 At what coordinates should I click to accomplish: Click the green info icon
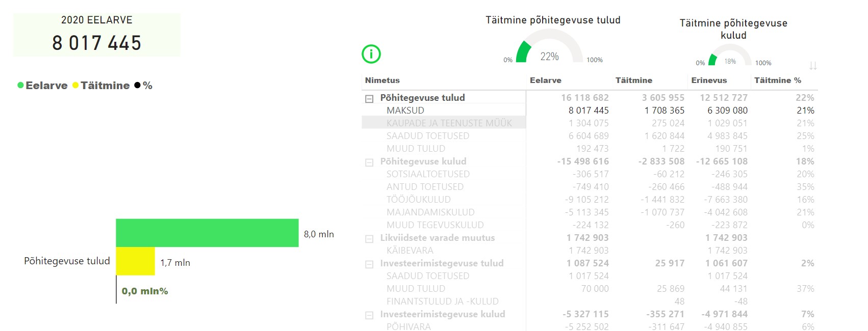point(371,54)
